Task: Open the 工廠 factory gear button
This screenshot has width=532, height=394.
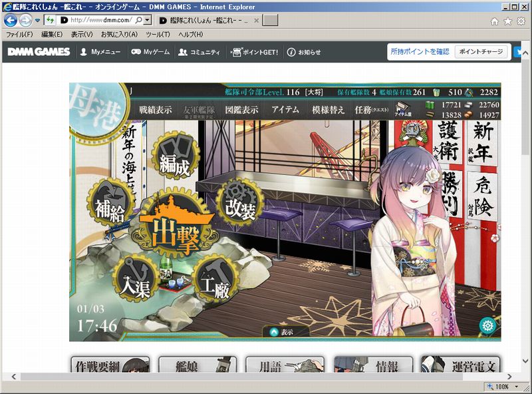Action: (x=215, y=280)
